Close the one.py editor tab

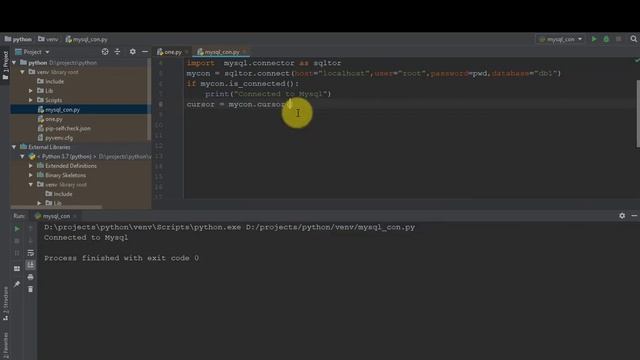click(187, 52)
